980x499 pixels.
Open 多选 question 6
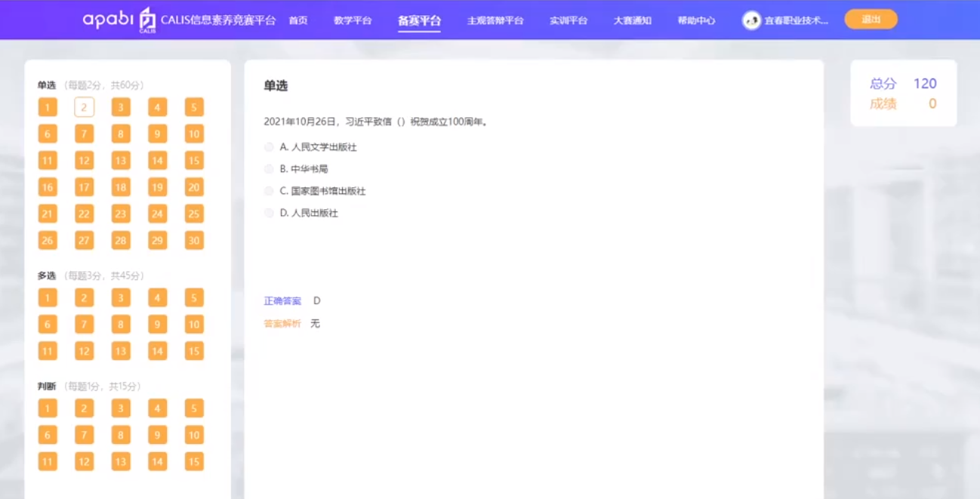[x=48, y=325]
